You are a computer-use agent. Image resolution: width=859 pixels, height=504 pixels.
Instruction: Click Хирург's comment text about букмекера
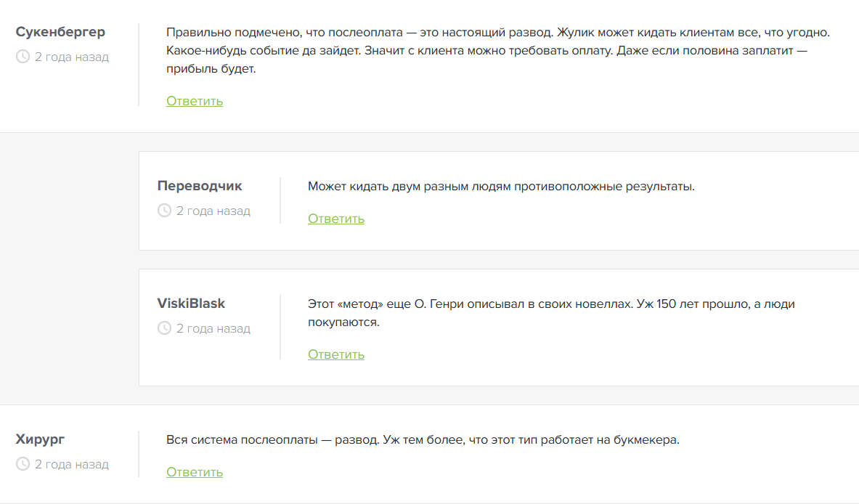(423, 440)
